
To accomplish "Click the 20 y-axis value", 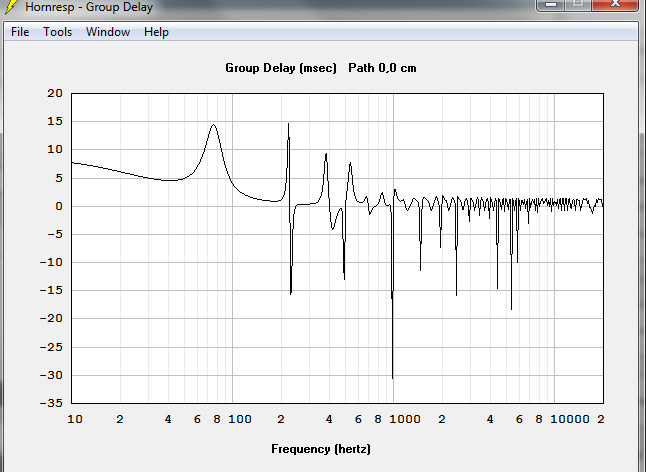I will (55, 93).
